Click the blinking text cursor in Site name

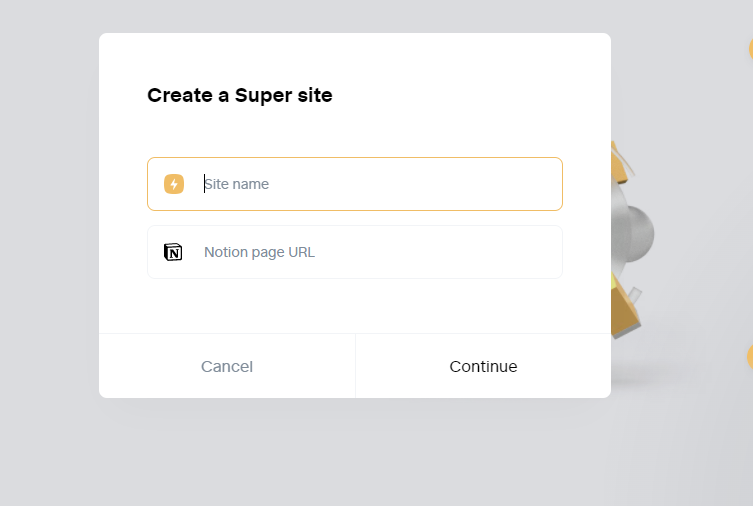point(205,184)
